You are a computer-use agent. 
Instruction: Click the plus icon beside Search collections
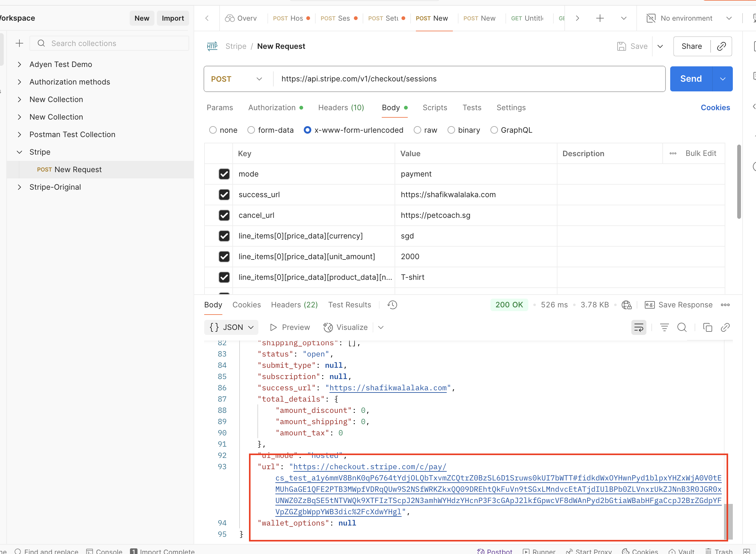(x=19, y=43)
